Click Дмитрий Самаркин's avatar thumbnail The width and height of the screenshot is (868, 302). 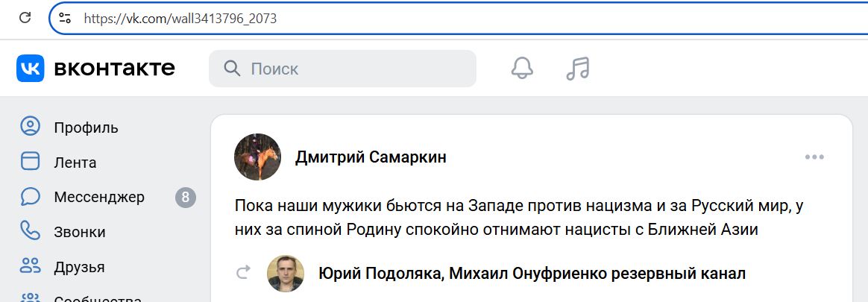click(x=257, y=157)
